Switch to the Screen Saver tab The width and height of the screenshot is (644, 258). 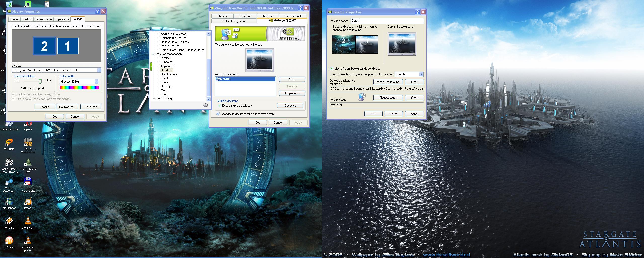point(44,19)
